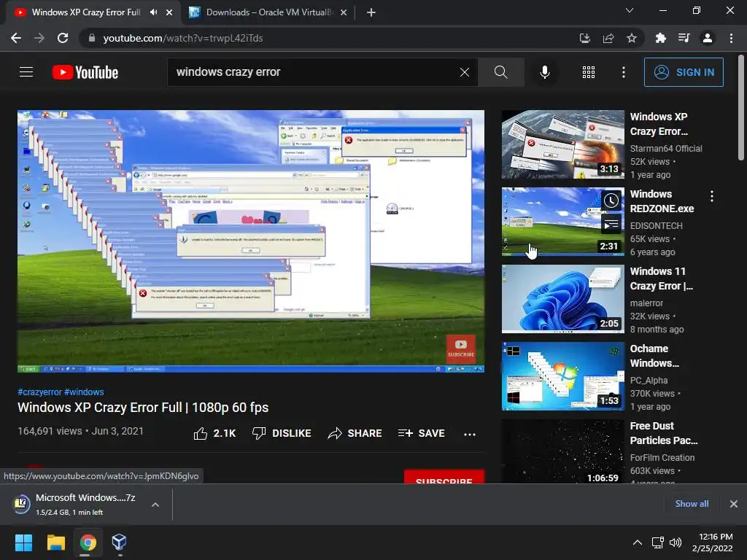Bookmark this page with the star icon

click(632, 38)
